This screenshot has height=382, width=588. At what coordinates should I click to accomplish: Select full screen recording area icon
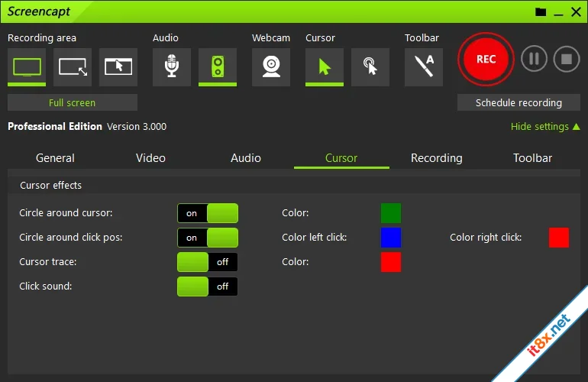(27, 66)
